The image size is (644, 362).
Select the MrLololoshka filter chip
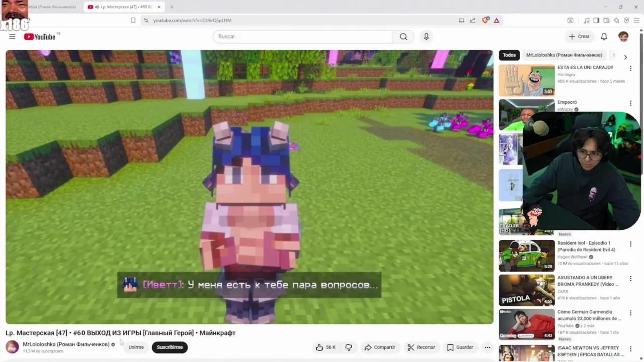click(x=564, y=55)
